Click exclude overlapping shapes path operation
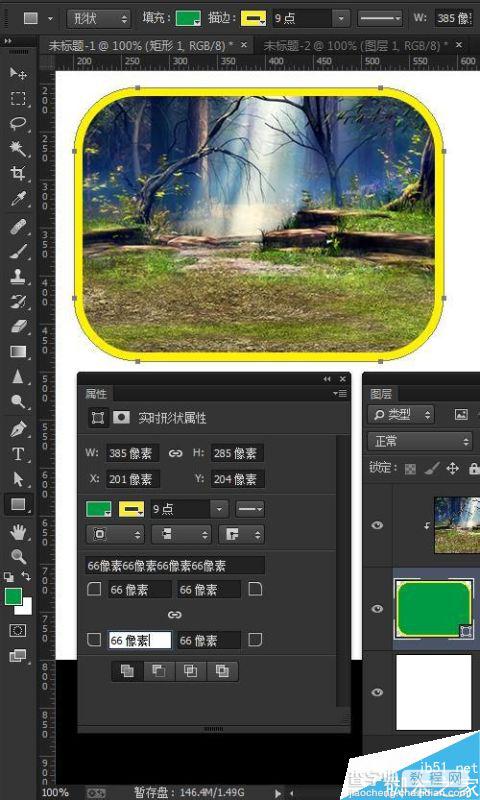 coord(222,671)
